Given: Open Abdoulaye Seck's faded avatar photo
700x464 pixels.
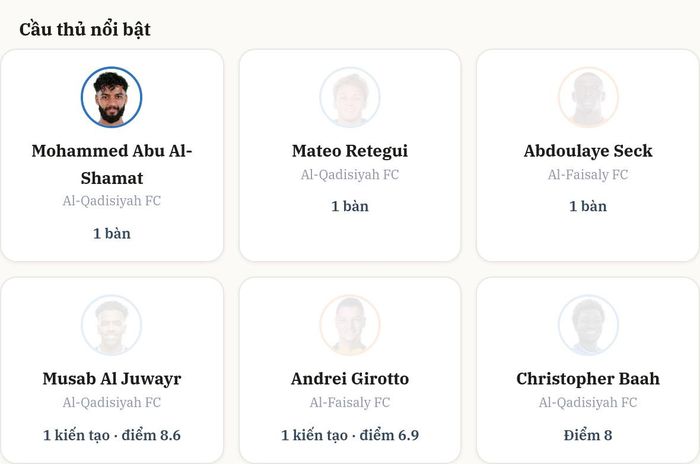Looking at the screenshot, I should 588,97.
